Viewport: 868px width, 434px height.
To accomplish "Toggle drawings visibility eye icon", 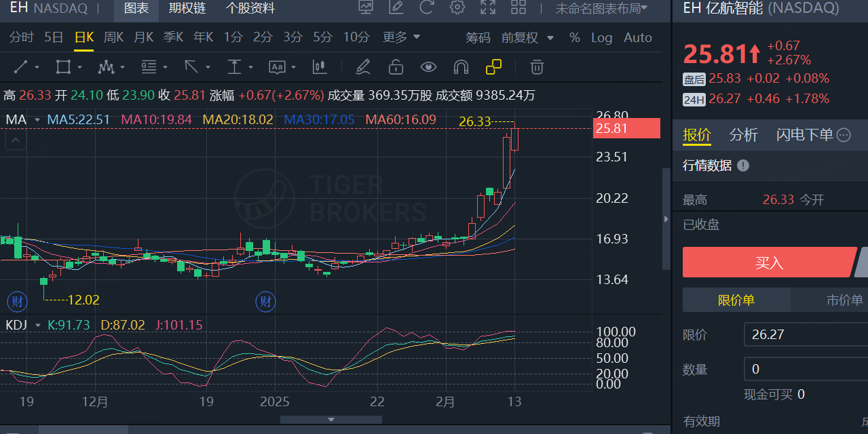I will 428,67.
